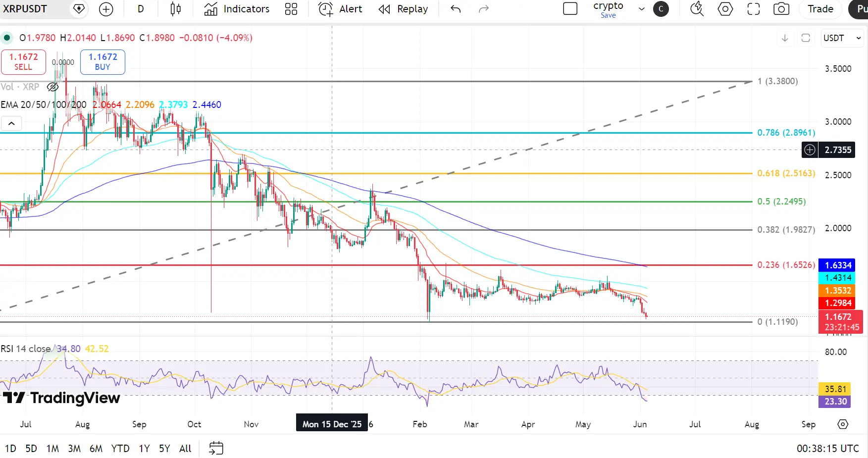Image resolution: width=868 pixels, height=458 pixels.
Task: Select the 5Y date range
Action: (164, 449)
